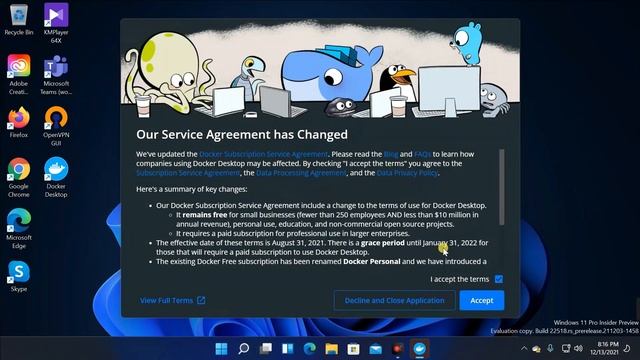Click the bold 'grace period' text
Viewport: 640px width, 360px height.
tap(382, 243)
